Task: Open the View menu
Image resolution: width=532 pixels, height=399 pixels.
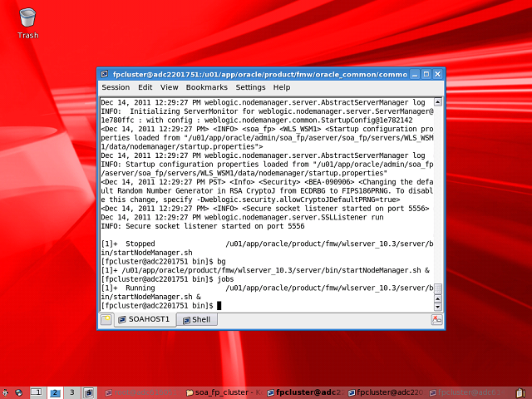Action: (169, 87)
